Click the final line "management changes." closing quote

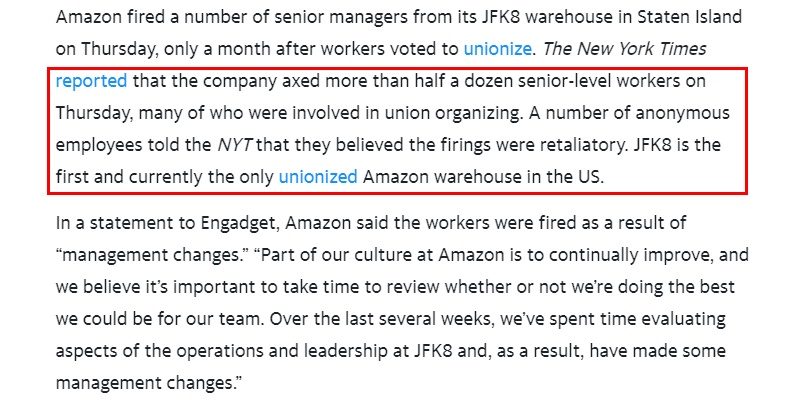click(x=149, y=384)
